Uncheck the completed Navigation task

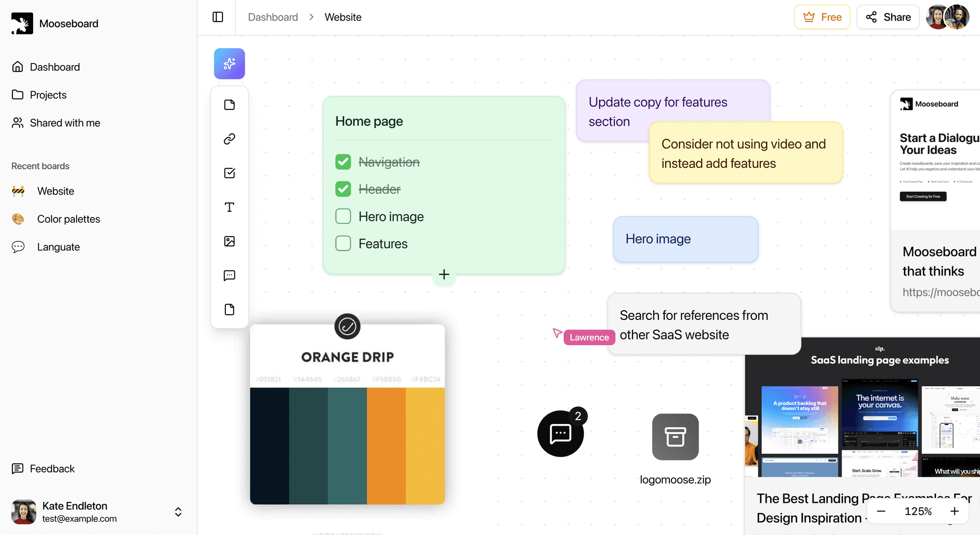(x=343, y=162)
